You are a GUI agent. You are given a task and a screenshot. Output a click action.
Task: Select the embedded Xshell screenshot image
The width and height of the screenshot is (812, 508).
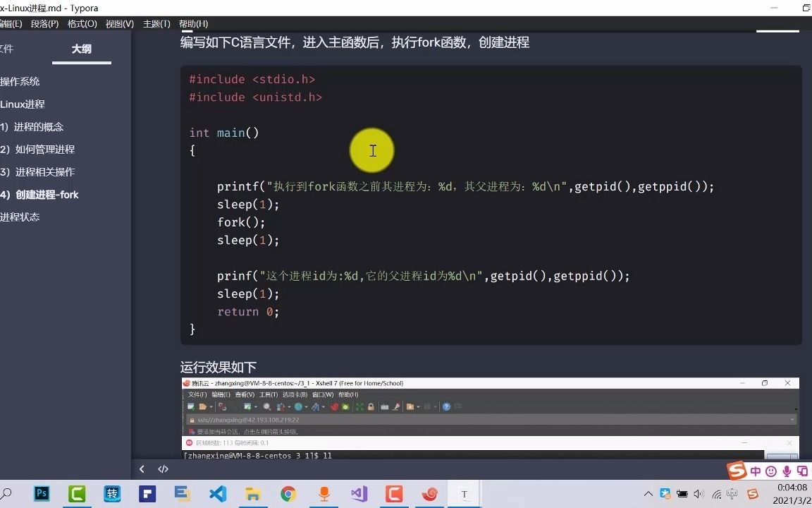(x=491, y=418)
